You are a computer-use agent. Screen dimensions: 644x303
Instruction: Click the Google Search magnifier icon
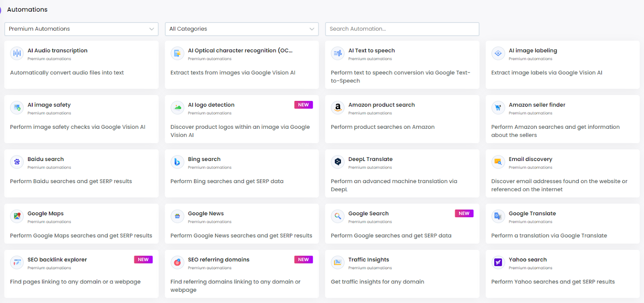point(338,216)
